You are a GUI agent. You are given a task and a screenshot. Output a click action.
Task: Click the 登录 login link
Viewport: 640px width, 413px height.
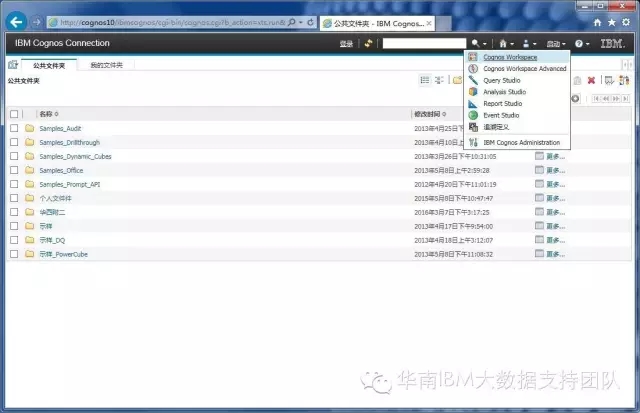(346, 44)
